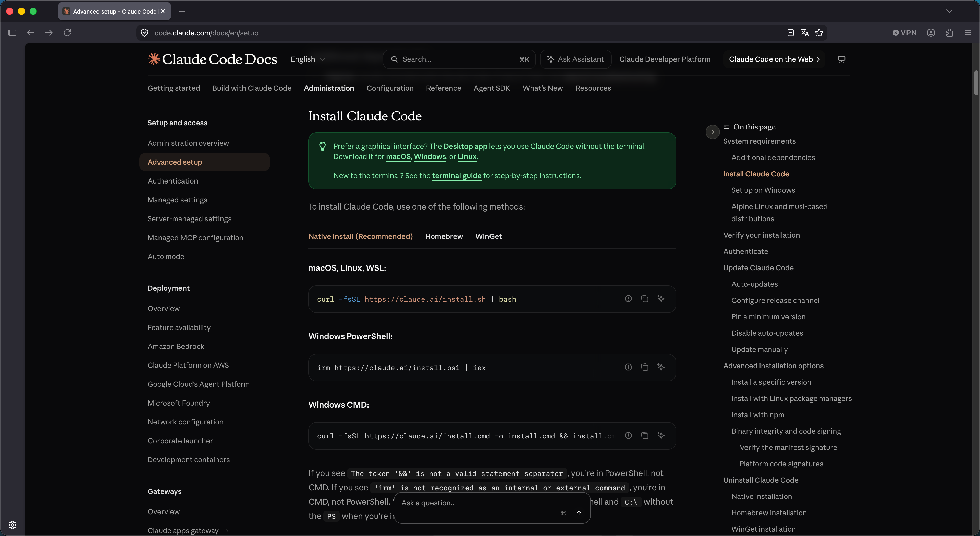Click the browser address bar URL

coord(206,33)
